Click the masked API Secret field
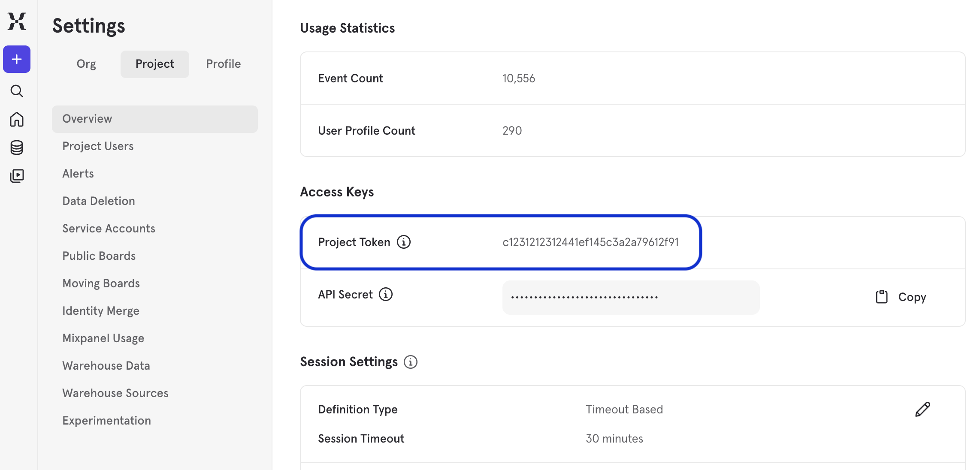Screen dimensions: 980x470 pyautogui.click(x=631, y=297)
